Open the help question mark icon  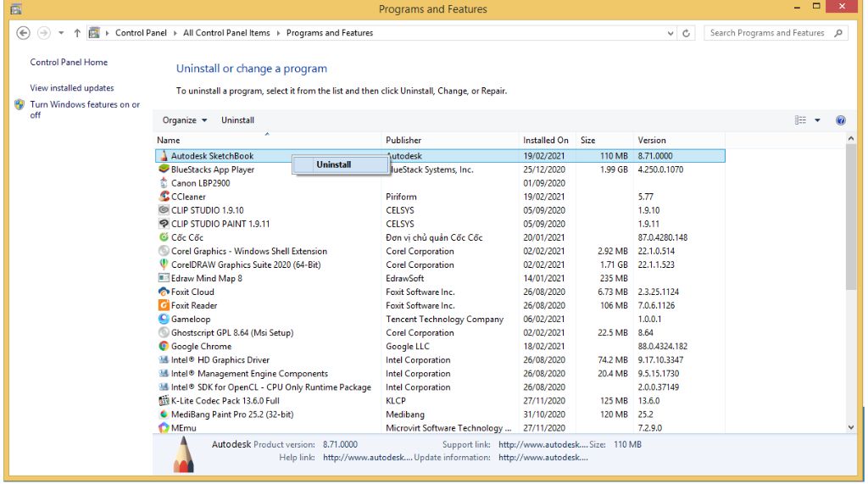pyautogui.click(x=840, y=120)
